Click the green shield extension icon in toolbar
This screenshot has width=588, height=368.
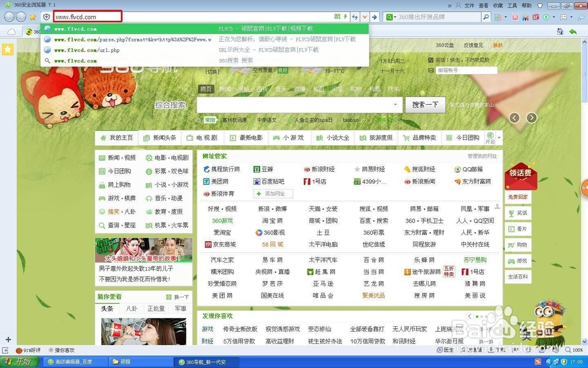pyautogui.click(x=546, y=17)
